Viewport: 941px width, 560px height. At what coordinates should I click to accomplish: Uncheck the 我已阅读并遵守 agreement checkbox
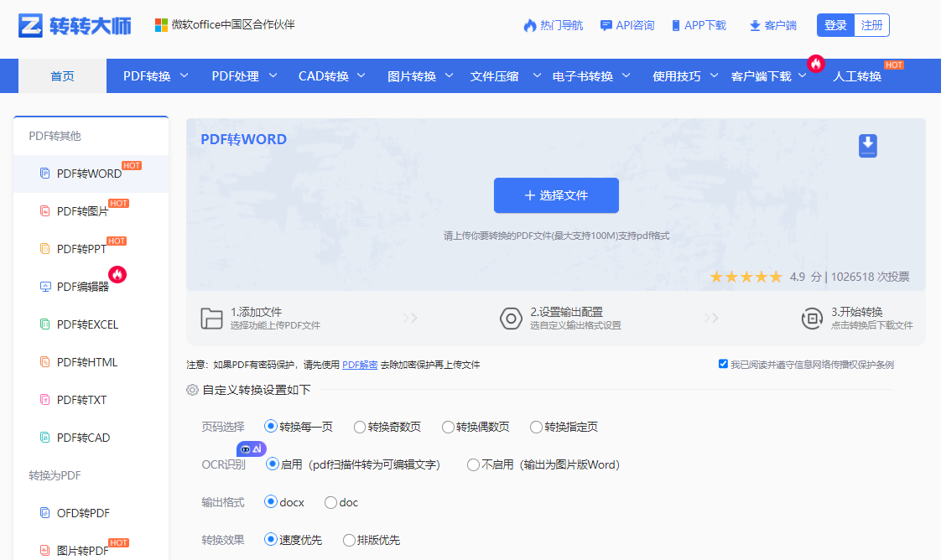click(723, 363)
